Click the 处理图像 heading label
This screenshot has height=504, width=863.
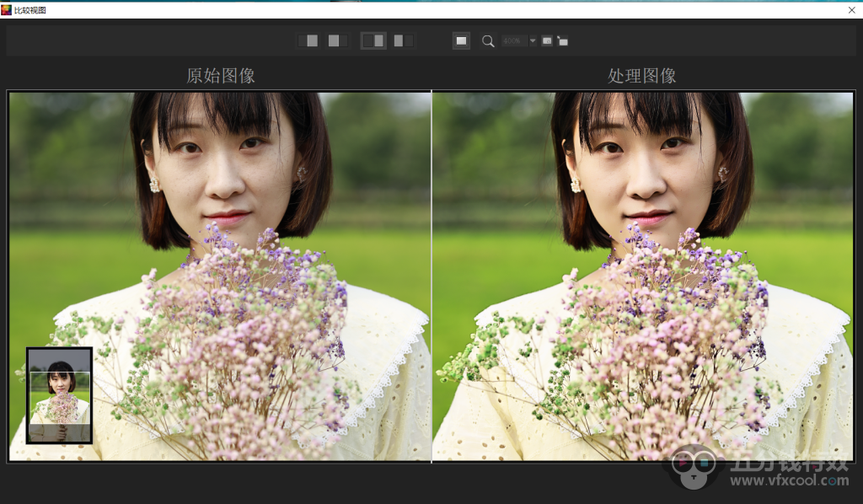641,76
